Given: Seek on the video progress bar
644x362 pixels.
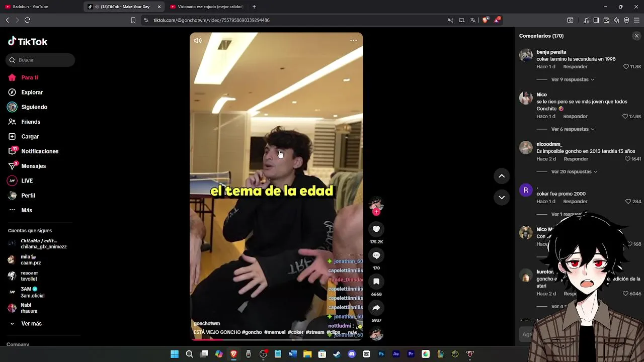Looking at the screenshot, I should (276, 339).
